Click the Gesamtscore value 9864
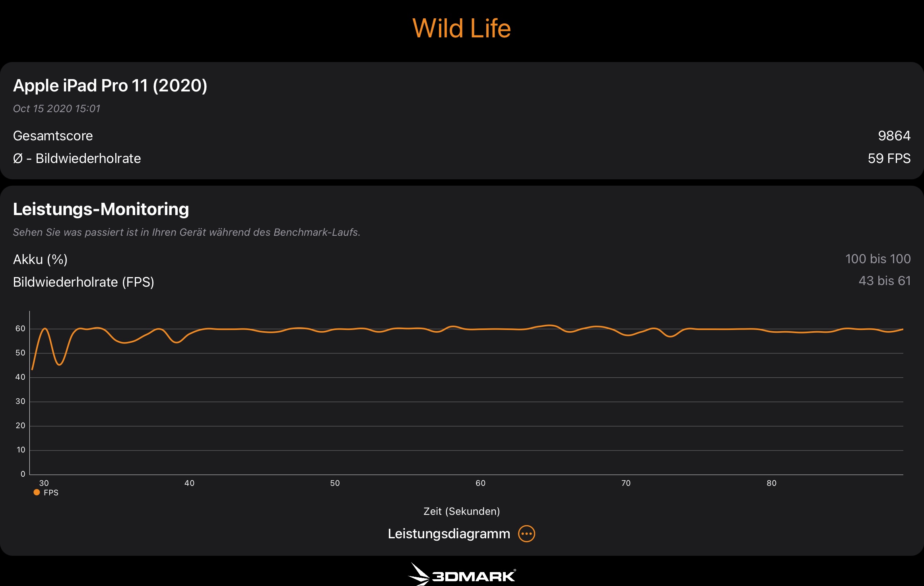Image resolution: width=924 pixels, height=586 pixels. tap(894, 136)
